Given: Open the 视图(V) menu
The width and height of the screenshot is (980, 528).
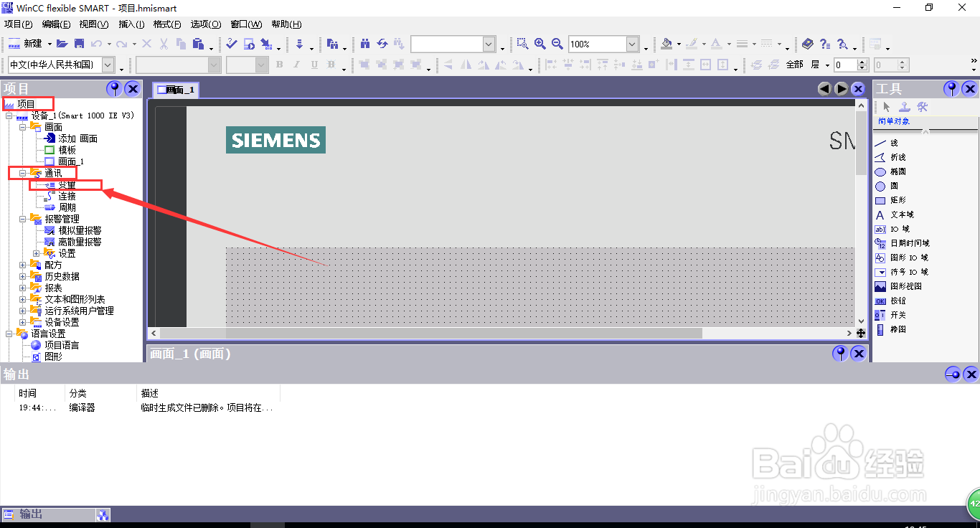Looking at the screenshot, I should 94,24.
